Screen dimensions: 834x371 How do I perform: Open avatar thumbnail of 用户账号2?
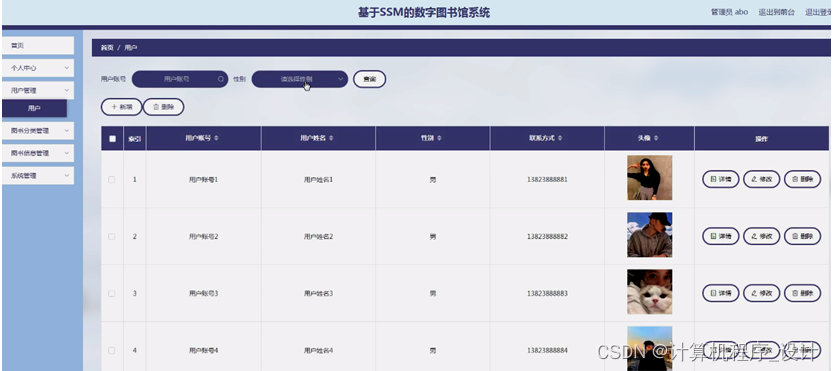[649, 235]
